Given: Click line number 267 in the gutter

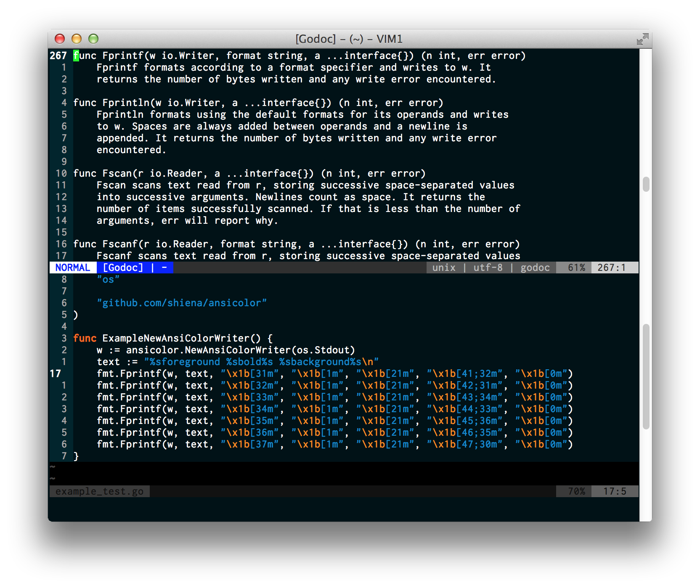Looking at the screenshot, I should tap(58, 56).
